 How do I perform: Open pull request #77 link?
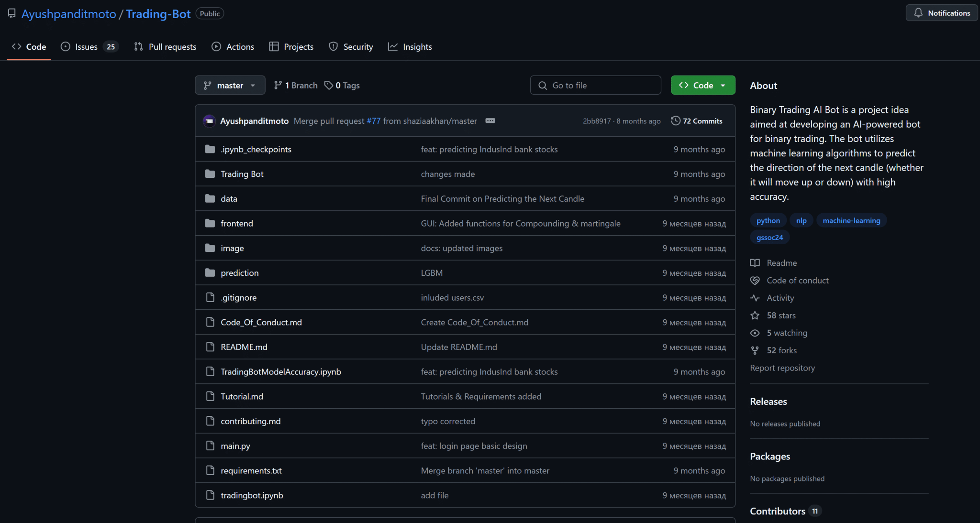(x=373, y=121)
